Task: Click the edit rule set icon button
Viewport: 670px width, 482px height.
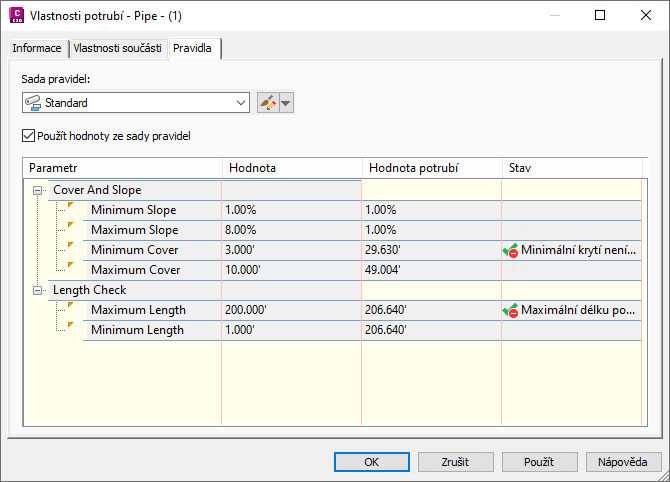Action: (266, 103)
